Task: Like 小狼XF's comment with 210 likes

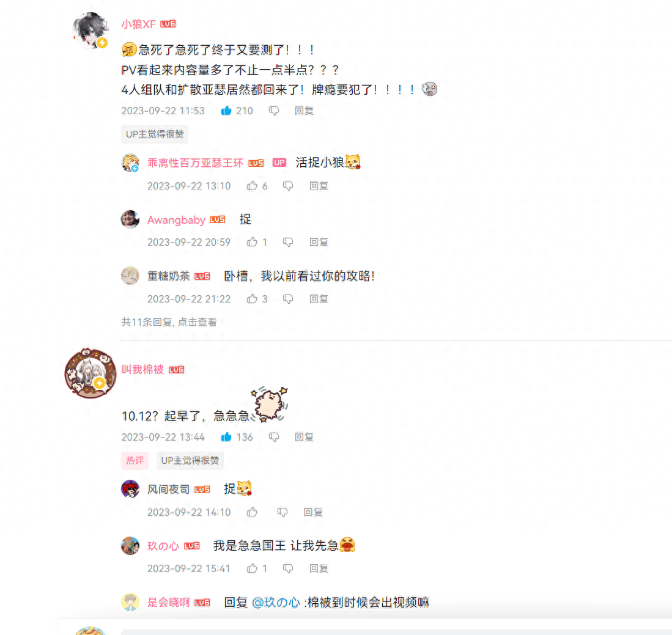Action: (x=226, y=111)
